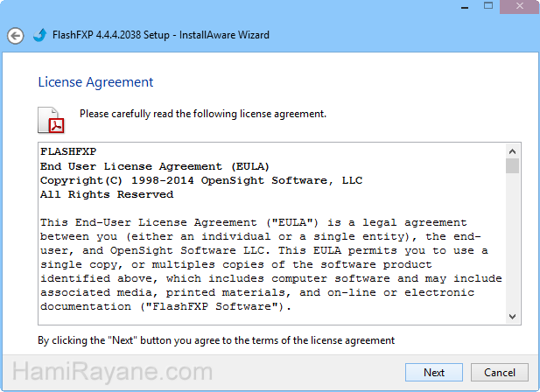Click the 'Copyright(C) 1998-2014 OpenSight Software, LLC' line
This screenshot has height=392, width=540.
(x=201, y=180)
